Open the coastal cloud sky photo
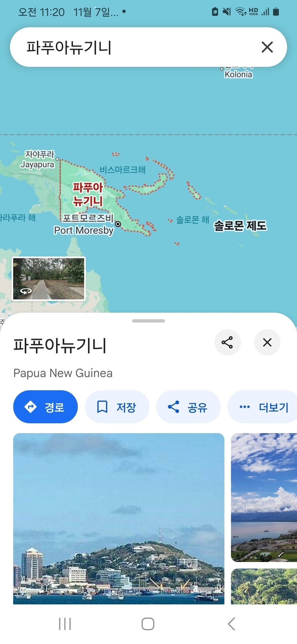This screenshot has width=297, height=644. pos(264,498)
